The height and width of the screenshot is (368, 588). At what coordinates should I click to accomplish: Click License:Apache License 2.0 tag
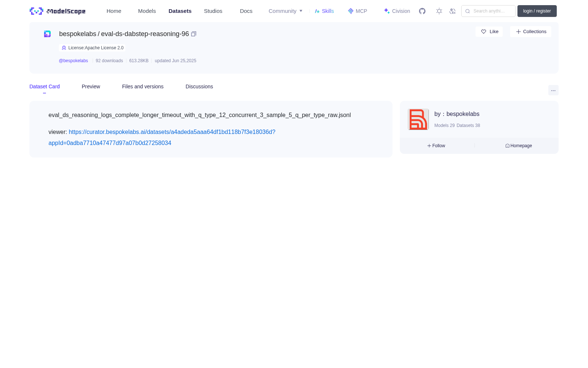coord(92,48)
